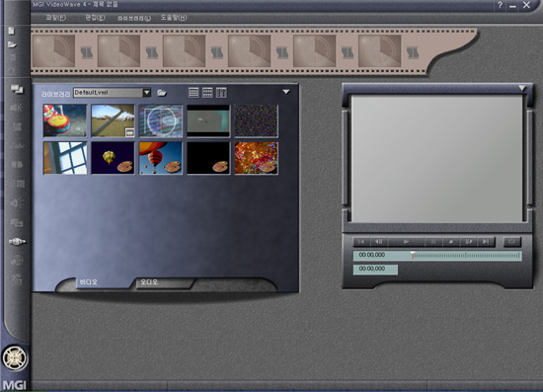Click the dimmed Save icon in the sidebar
Viewport: 543px width, 392px height.
tap(13, 57)
